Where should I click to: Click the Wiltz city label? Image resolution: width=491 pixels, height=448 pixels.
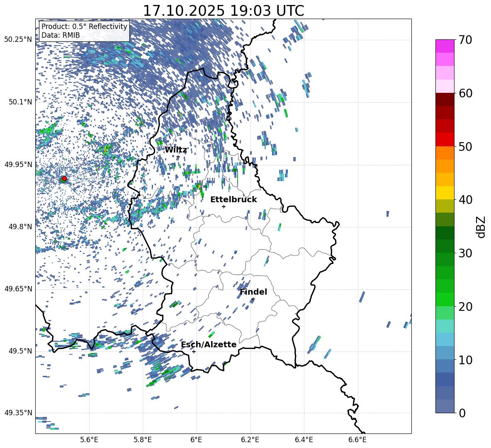click(x=176, y=150)
